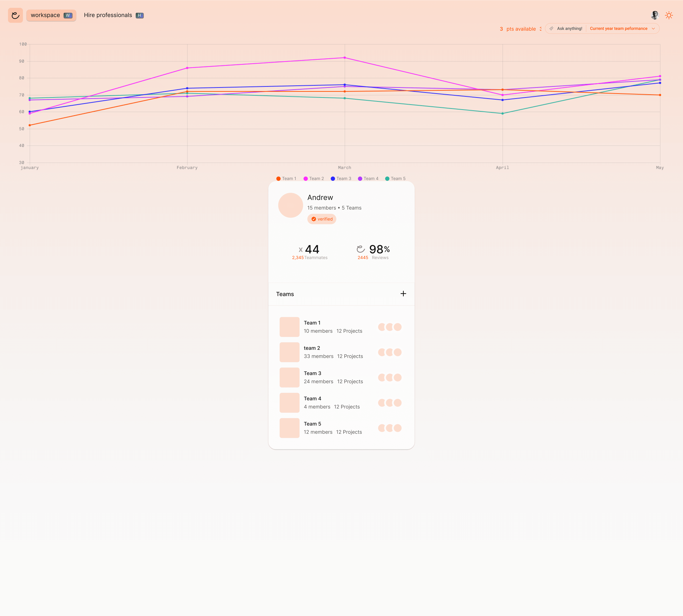View Team 1's member avatar stack
The height and width of the screenshot is (616, 683).
coord(390,327)
